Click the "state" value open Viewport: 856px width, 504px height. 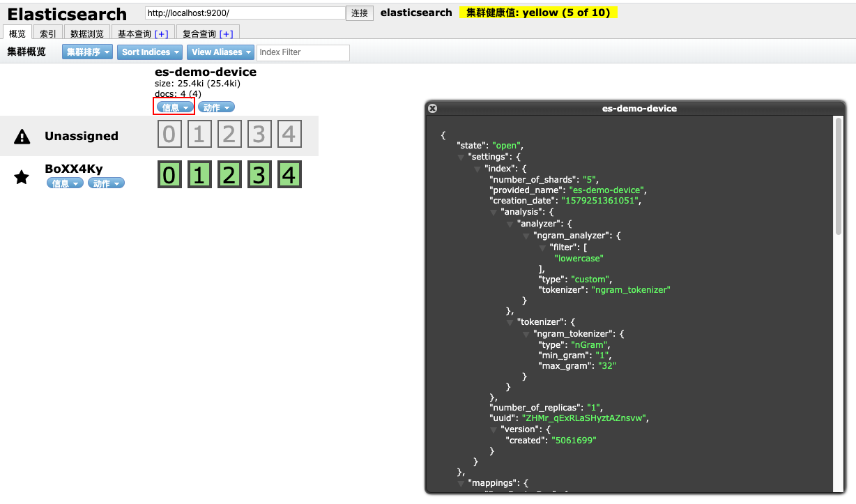point(506,146)
